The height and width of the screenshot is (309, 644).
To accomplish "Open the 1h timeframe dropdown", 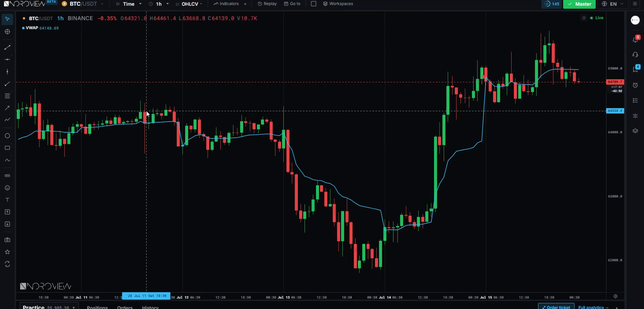I will [x=159, y=4].
